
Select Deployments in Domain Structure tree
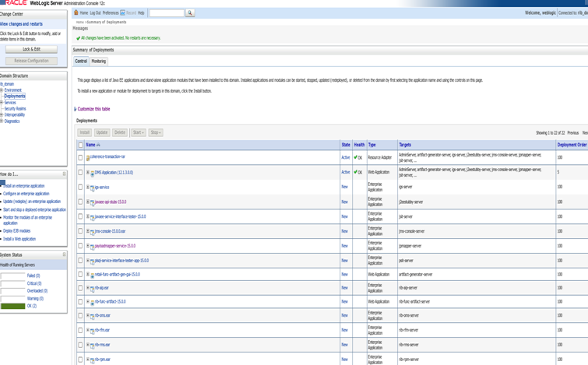15,97
